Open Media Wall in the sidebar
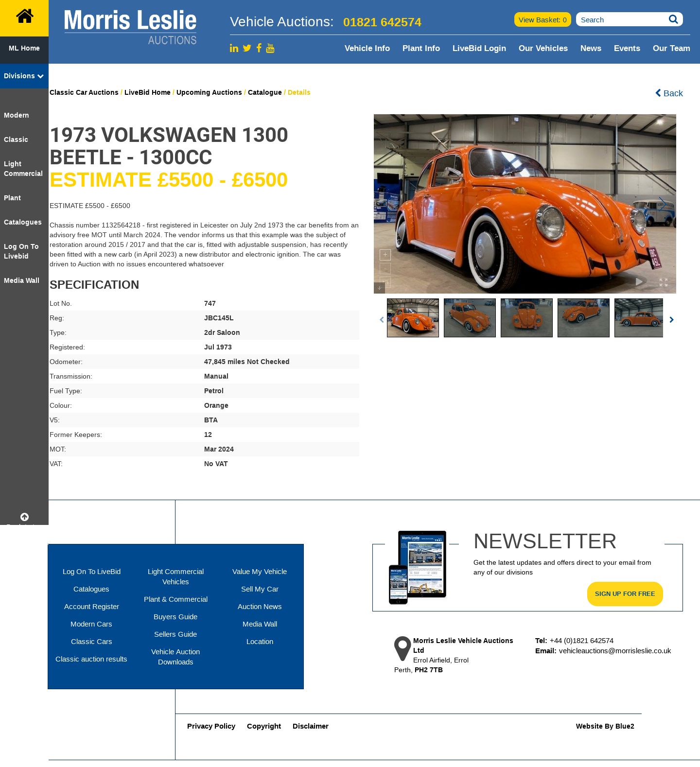Image resolution: width=700 pixels, height=767 pixels. [22, 280]
